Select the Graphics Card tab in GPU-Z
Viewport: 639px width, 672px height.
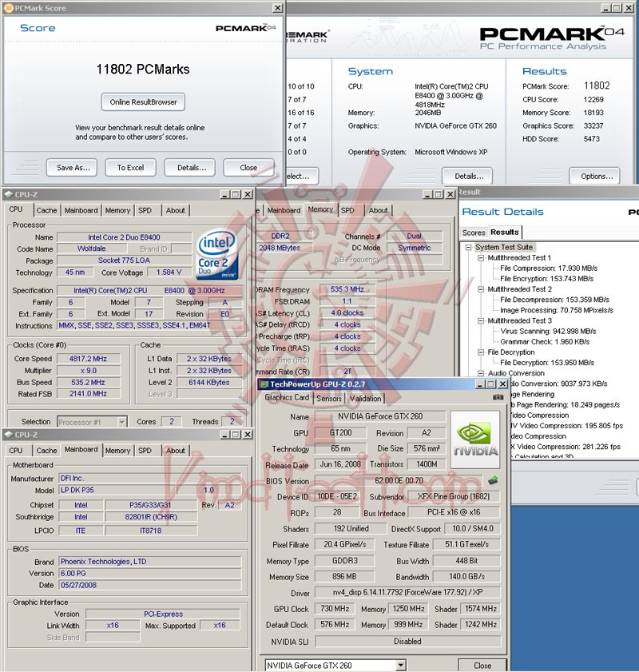(287, 397)
